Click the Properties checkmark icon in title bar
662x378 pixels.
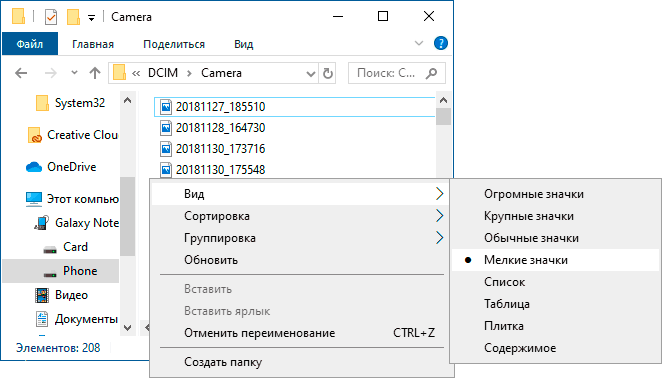[x=51, y=17]
